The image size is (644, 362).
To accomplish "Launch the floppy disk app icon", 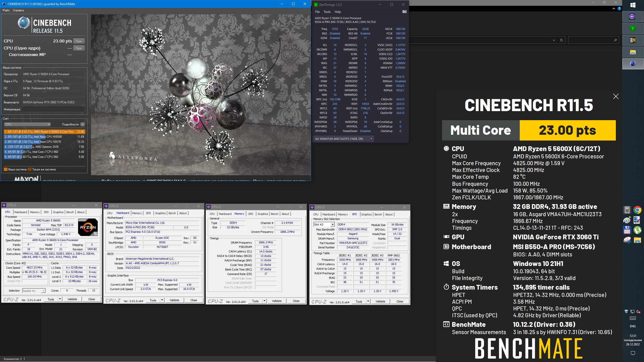I will pos(627,230).
